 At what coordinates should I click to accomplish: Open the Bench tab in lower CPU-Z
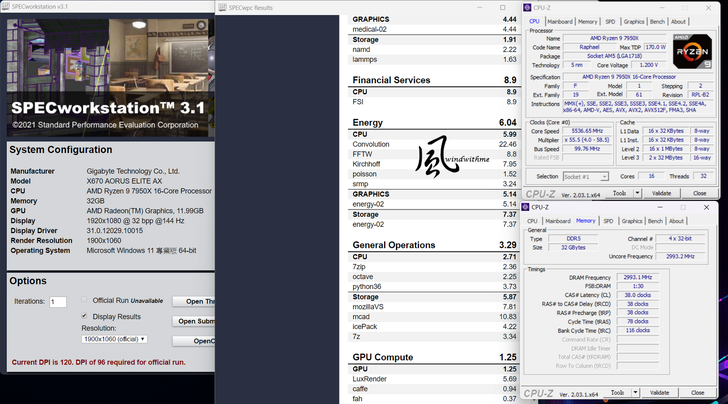[655, 221]
